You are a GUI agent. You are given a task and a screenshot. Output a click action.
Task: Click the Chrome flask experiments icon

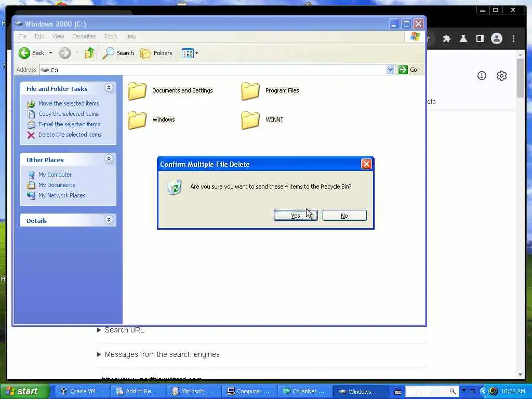pos(463,38)
